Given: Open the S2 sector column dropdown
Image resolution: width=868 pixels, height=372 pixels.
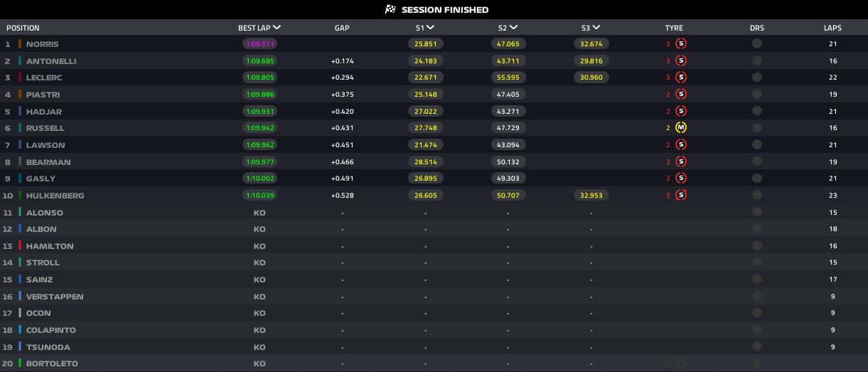Looking at the screenshot, I should coord(513,28).
